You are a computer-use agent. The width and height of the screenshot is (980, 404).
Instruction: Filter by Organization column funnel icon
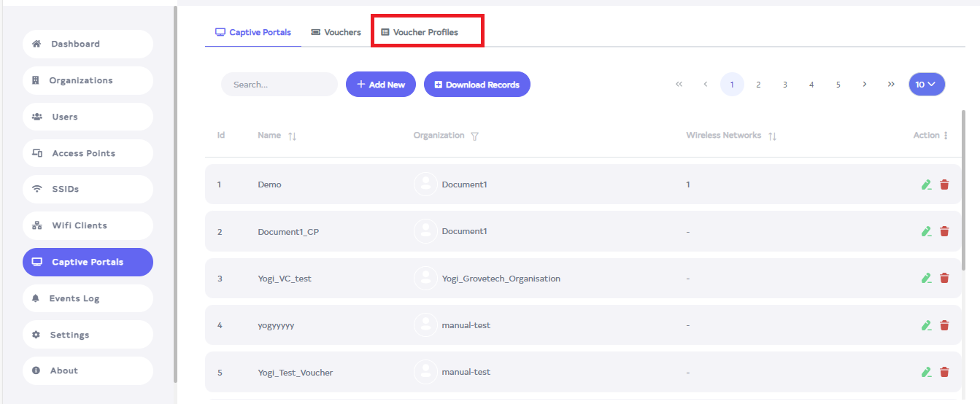tap(474, 136)
